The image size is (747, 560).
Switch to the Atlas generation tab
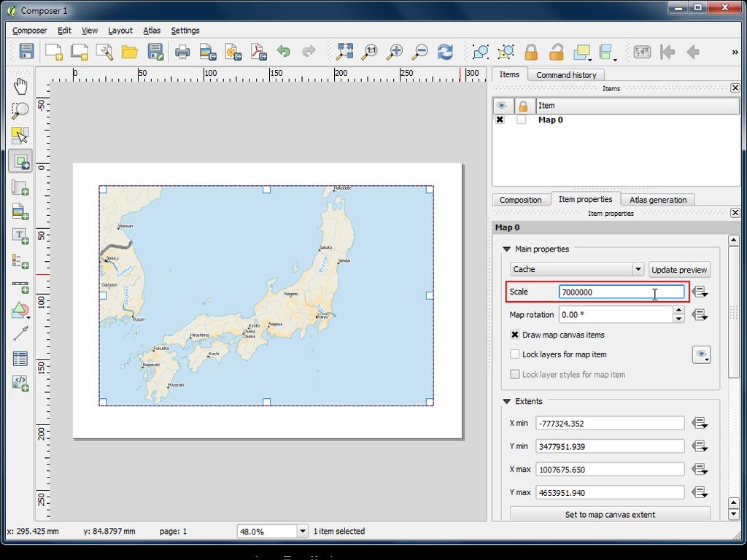pyautogui.click(x=658, y=200)
